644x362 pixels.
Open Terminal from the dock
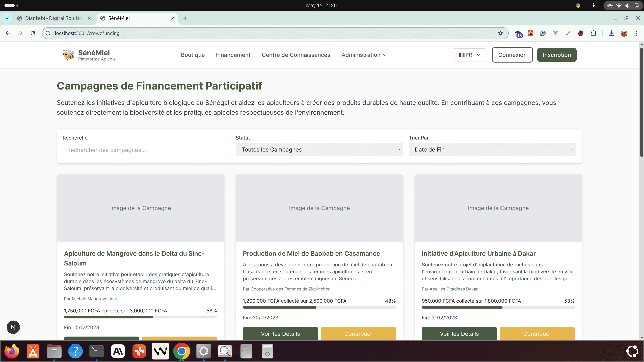tap(96, 351)
